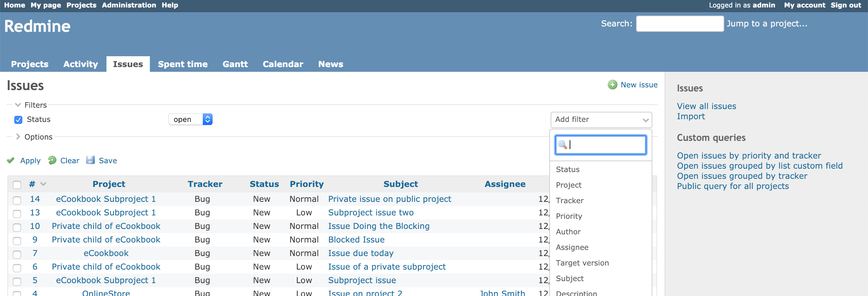Open Jump to a project selector
Image resolution: width=868 pixels, height=296 pixels.
click(x=767, y=23)
